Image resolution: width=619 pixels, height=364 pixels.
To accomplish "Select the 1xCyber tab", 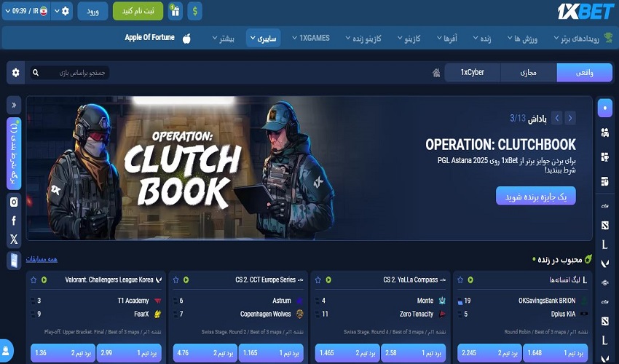I will pos(473,73).
